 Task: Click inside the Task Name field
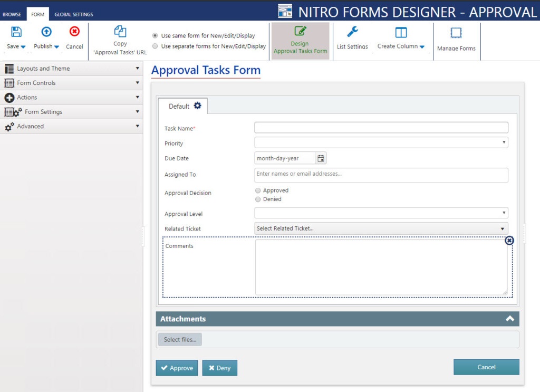[x=381, y=127]
